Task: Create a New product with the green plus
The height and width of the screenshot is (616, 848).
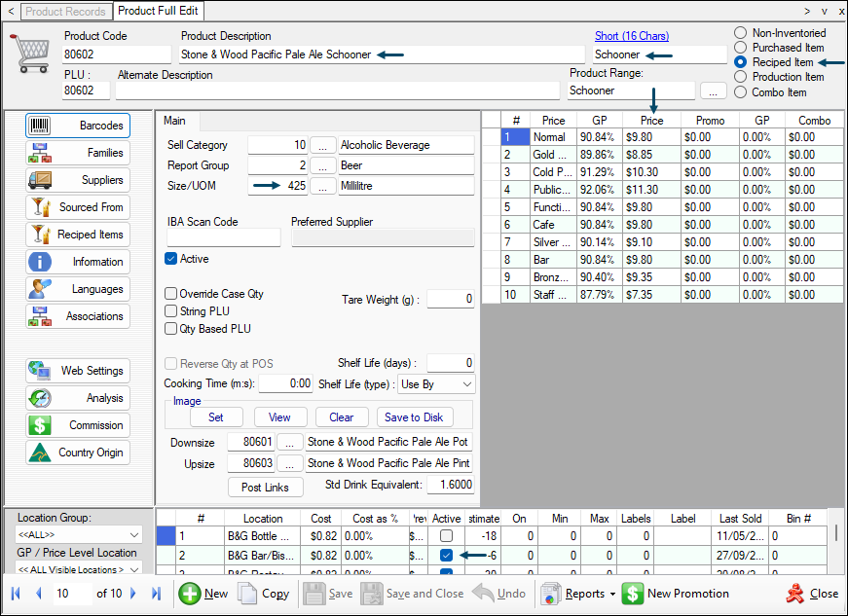Action: (x=203, y=594)
